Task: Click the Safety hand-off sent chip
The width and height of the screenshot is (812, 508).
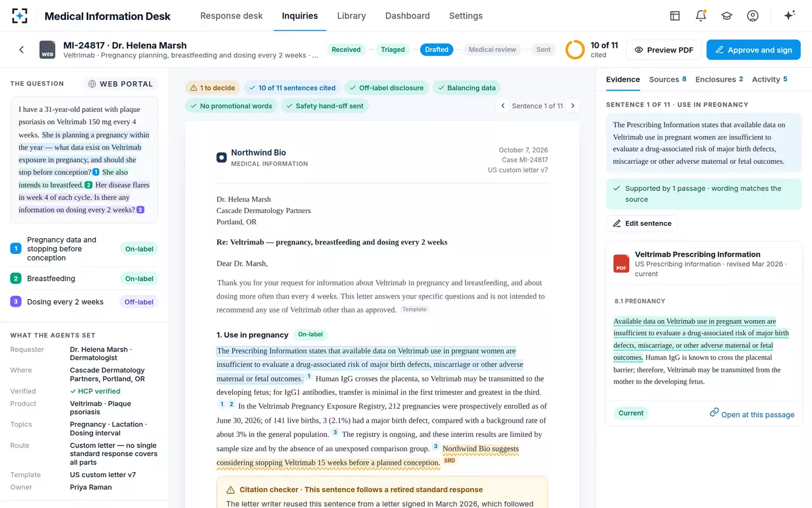Action: (x=324, y=106)
